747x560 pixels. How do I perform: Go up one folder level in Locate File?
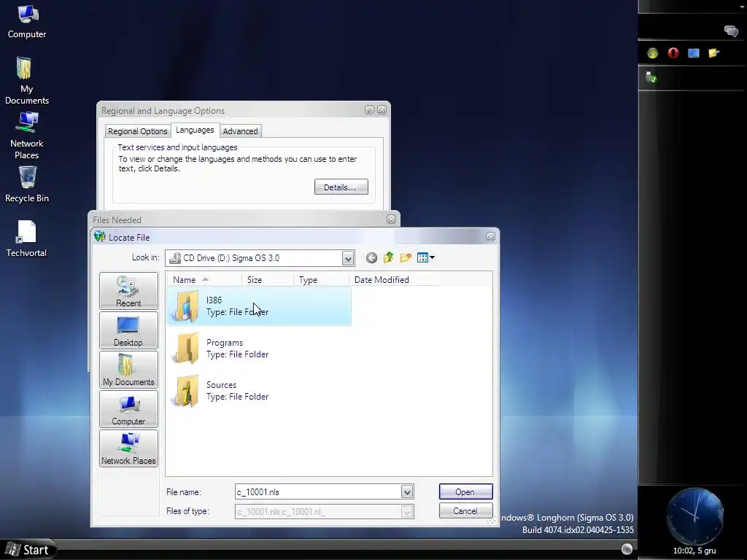click(x=388, y=257)
